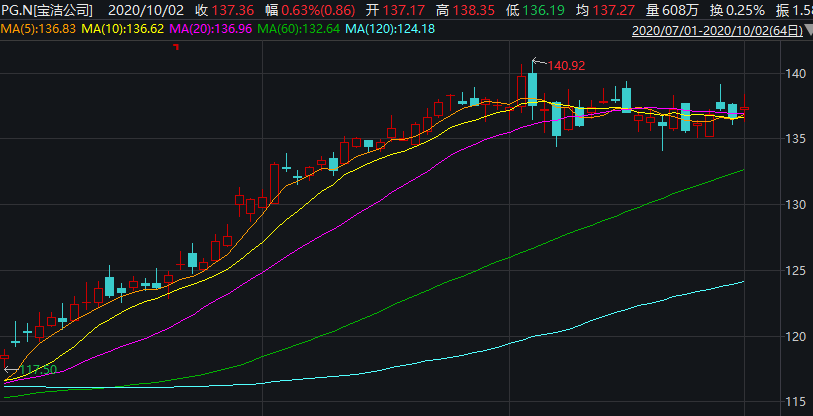
Task: Click the volume 608万 value
Action: click(x=681, y=10)
